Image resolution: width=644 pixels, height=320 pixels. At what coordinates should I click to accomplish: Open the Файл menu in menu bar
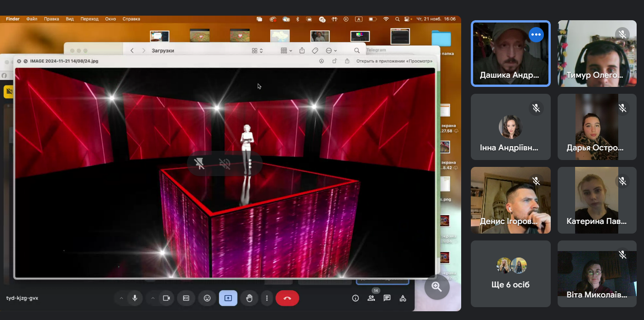[x=32, y=19]
